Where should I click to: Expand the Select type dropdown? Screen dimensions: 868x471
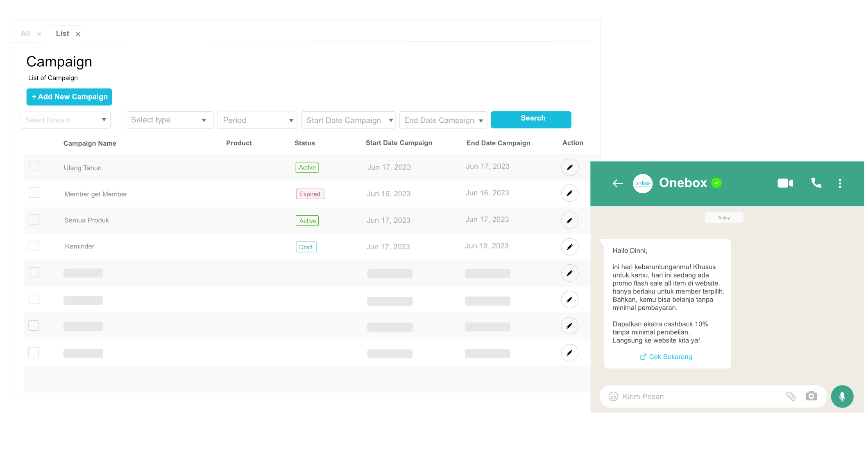[169, 120]
